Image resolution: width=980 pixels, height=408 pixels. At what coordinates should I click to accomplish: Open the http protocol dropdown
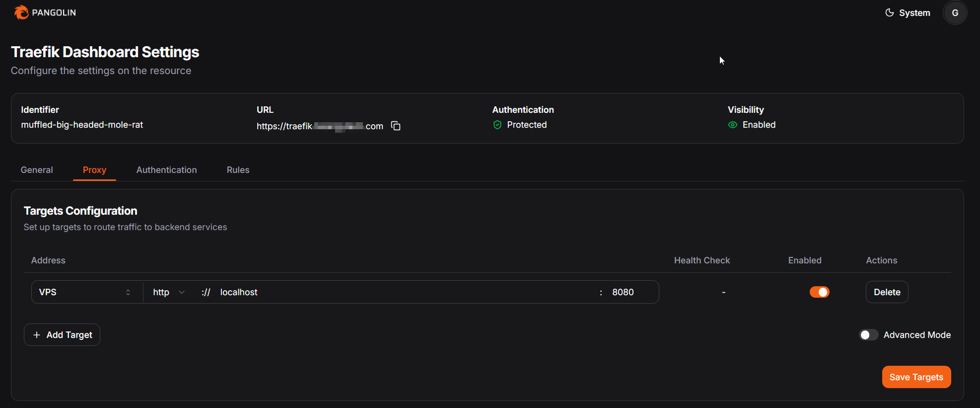169,292
